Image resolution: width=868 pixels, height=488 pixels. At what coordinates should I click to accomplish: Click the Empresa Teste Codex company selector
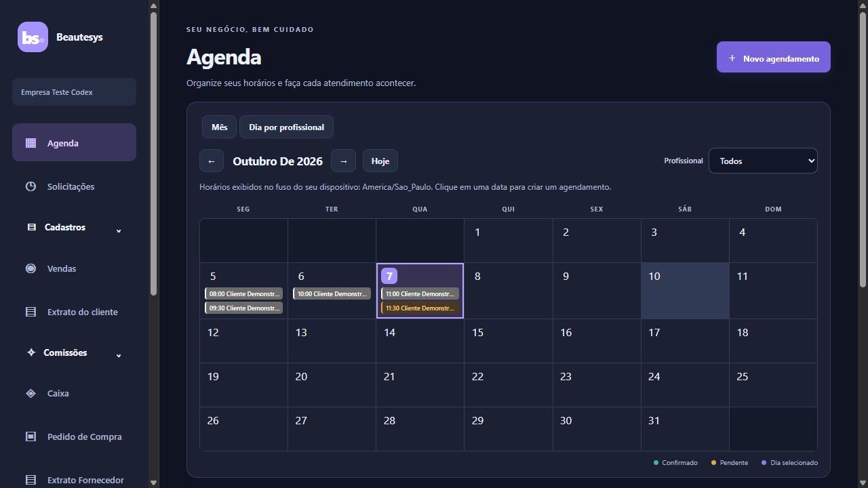coord(74,92)
